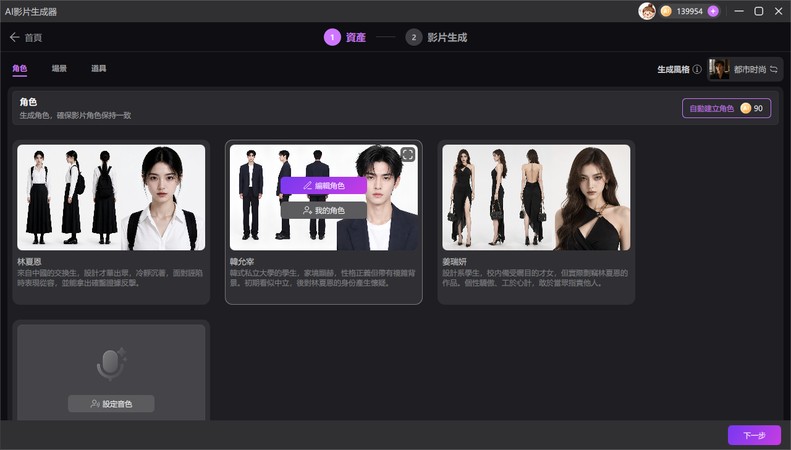Click the 都市时尚 style preview thumbnail
Viewport: 791px width, 450px height.
719,69
